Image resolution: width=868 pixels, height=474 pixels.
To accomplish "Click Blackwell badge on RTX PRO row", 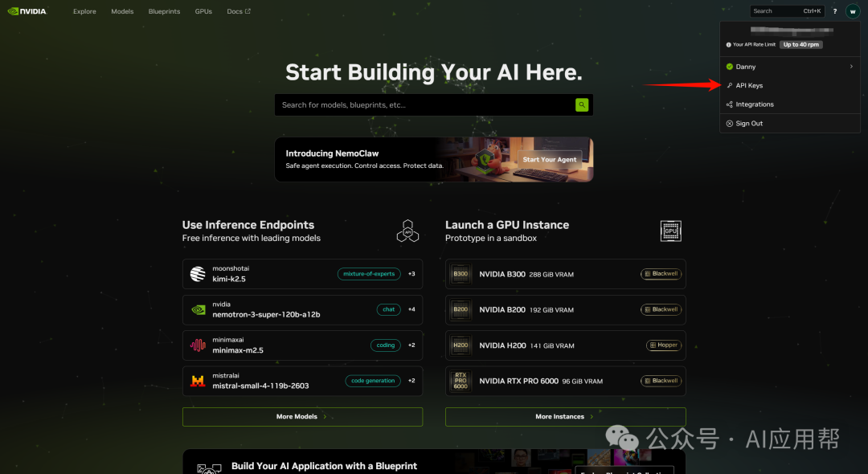I will (661, 381).
